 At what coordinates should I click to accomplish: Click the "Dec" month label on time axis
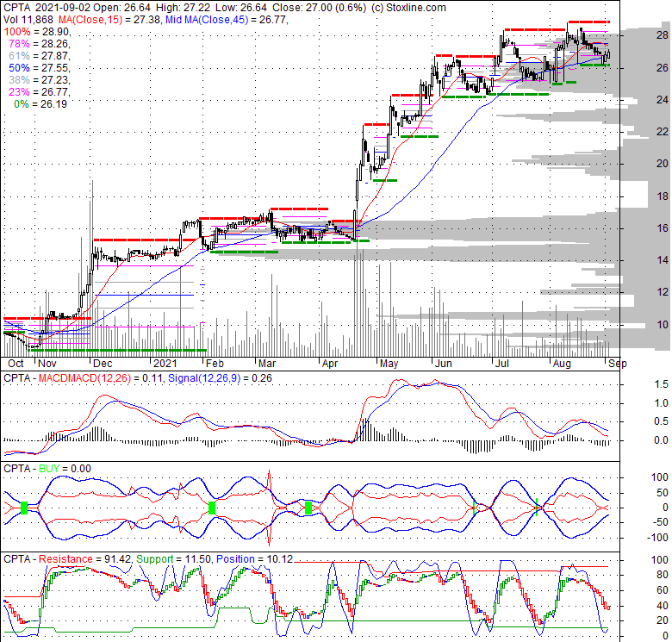[x=103, y=364]
